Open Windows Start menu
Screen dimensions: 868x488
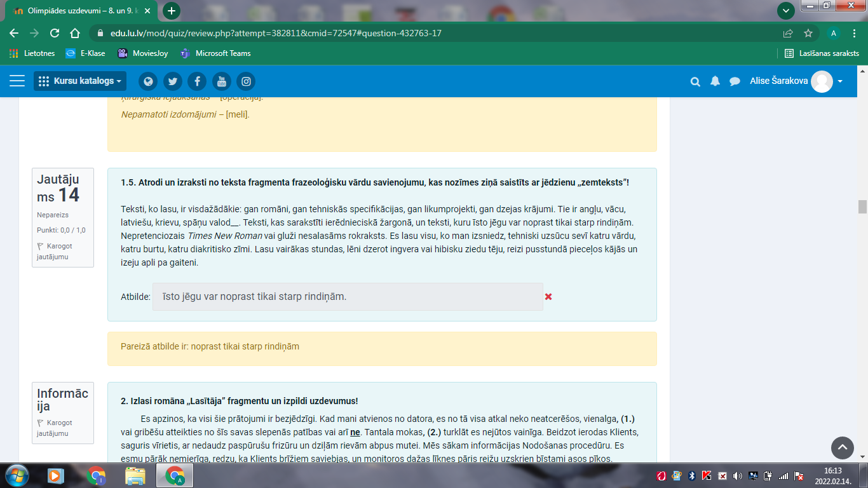[17, 475]
